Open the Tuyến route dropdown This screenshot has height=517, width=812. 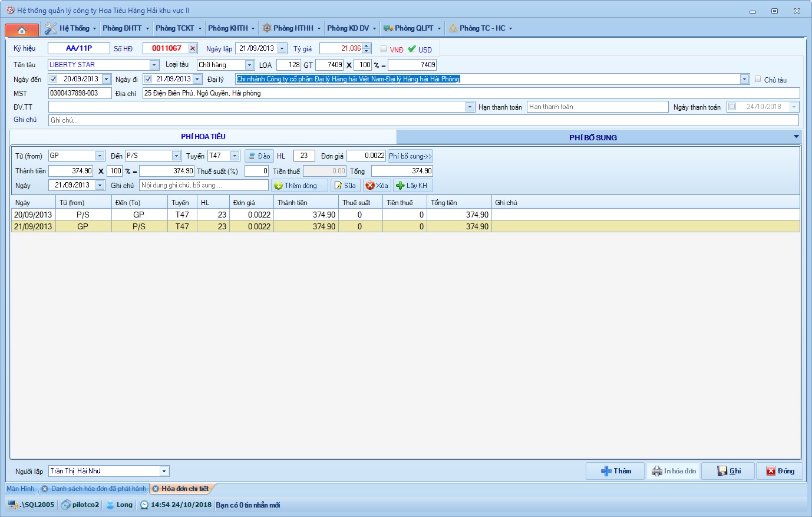[235, 156]
